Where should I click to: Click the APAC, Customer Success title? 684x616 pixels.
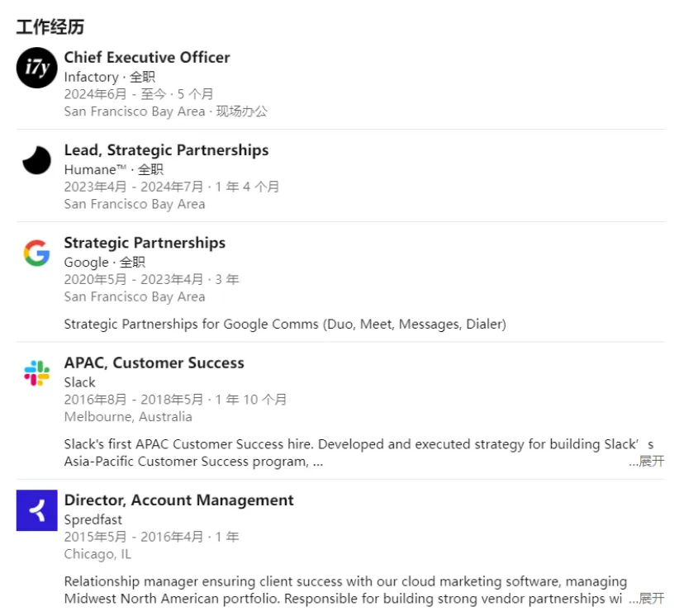click(x=154, y=362)
